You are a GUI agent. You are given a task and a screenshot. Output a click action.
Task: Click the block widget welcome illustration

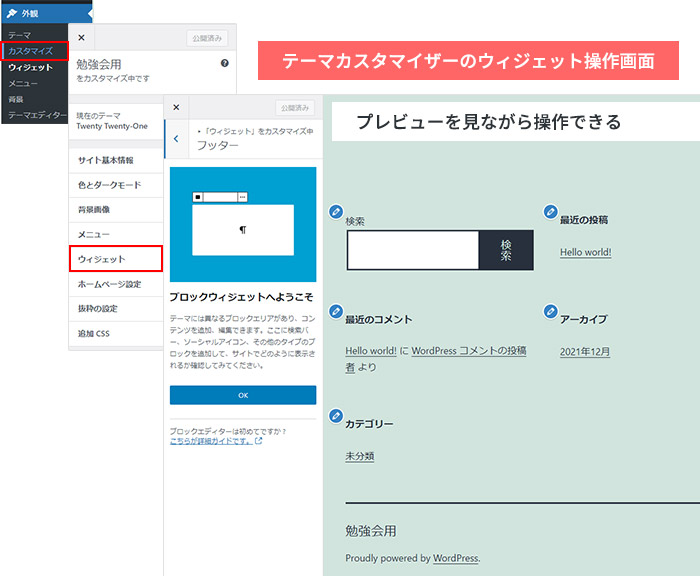pyautogui.click(x=243, y=225)
